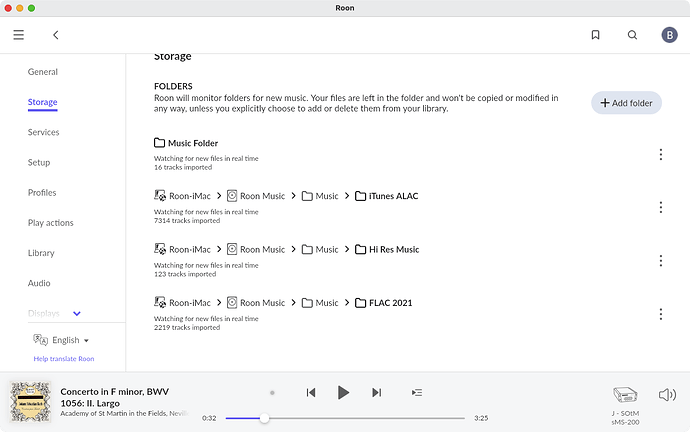Open the play queue icon
The width and height of the screenshot is (690, 432).
tap(417, 392)
